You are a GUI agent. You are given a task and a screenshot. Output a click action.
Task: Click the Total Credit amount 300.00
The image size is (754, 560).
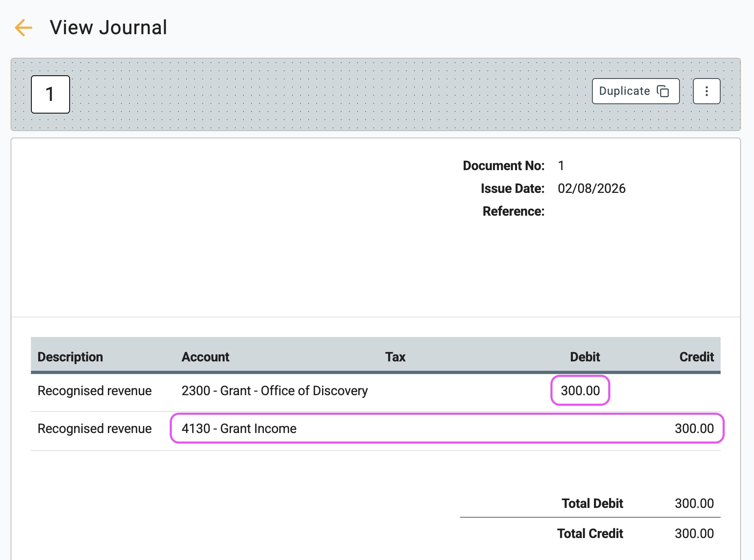pos(694,534)
